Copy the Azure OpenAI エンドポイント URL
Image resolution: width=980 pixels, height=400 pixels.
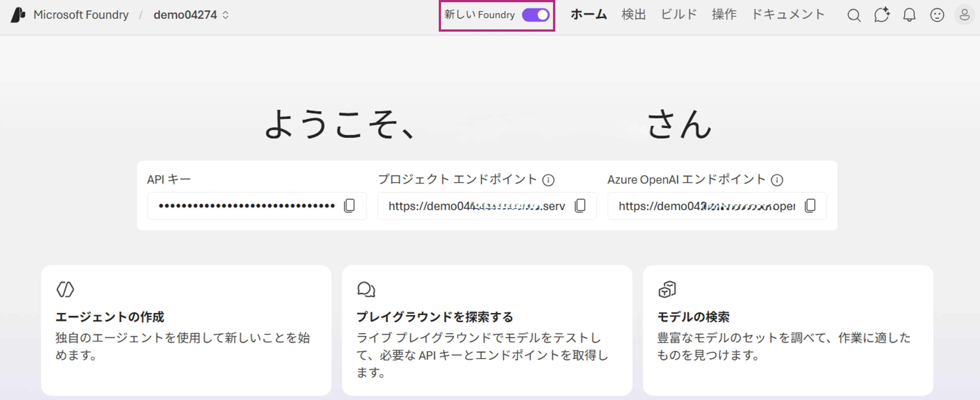click(x=810, y=205)
